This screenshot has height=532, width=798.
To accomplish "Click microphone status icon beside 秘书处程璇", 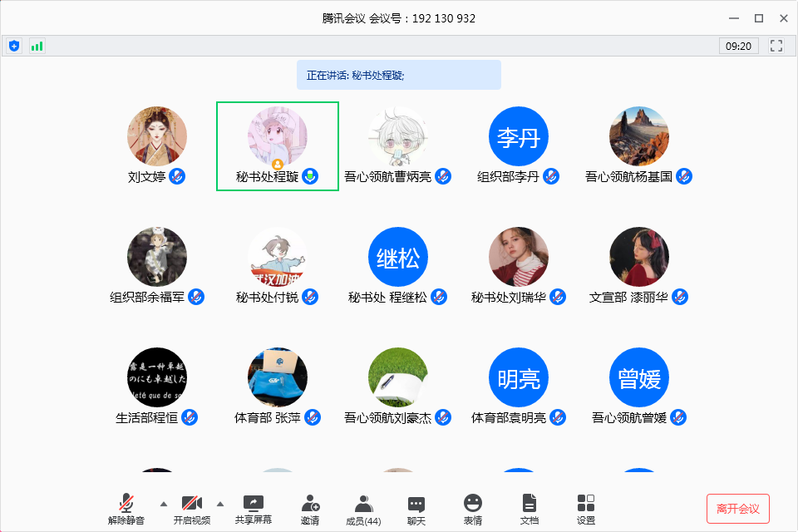I will [310, 176].
